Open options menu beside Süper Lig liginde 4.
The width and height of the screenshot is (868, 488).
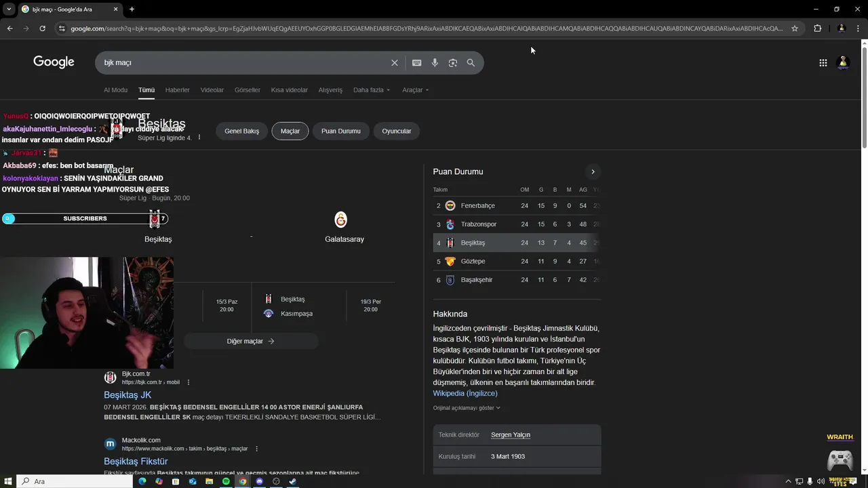[x=199, y=138]
